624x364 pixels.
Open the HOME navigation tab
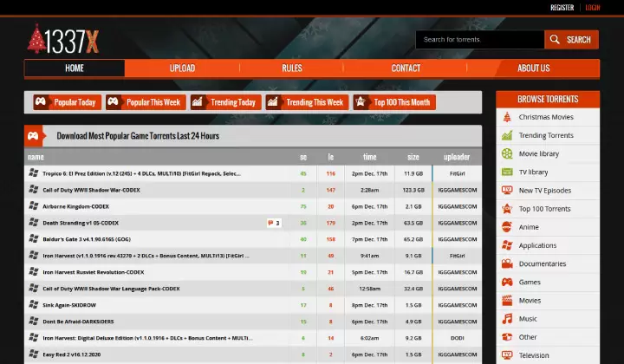click(75, 68)
